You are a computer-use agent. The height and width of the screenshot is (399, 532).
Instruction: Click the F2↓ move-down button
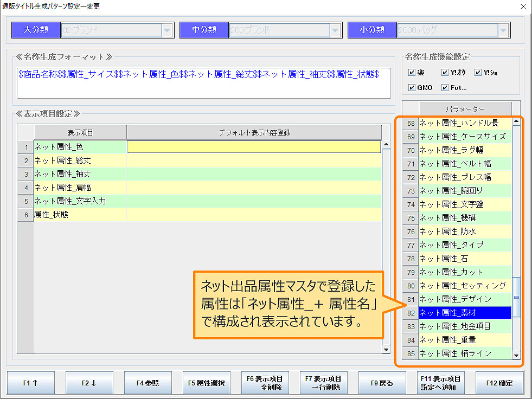tap(89, 382)
